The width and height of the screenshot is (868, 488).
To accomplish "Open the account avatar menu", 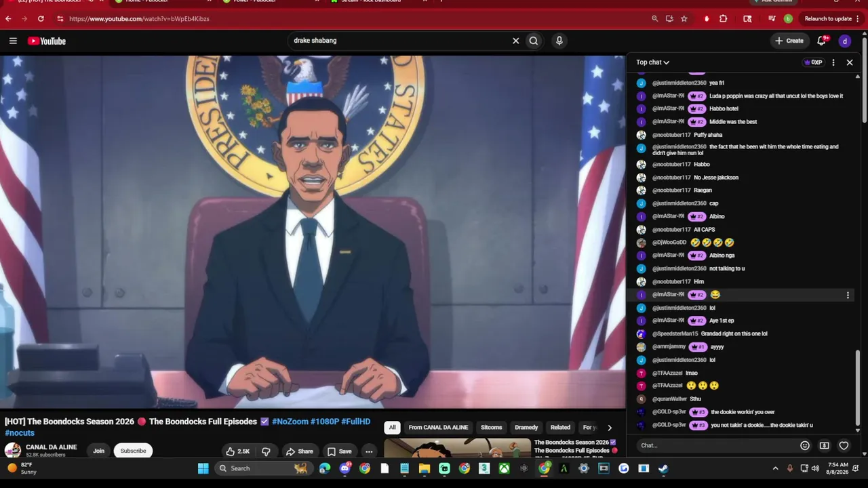I will [845, 41].
